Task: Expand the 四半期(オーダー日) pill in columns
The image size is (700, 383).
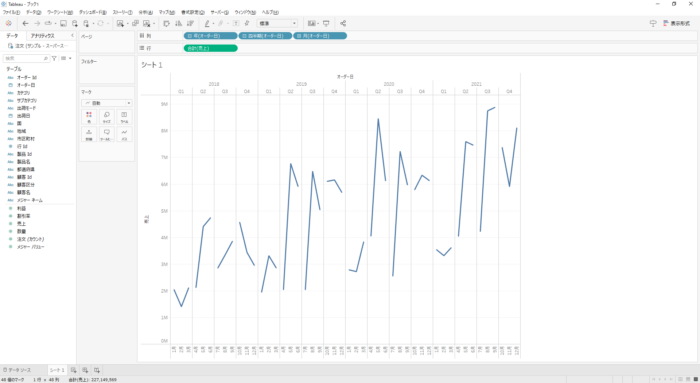Action: click(x=244, y=36)
